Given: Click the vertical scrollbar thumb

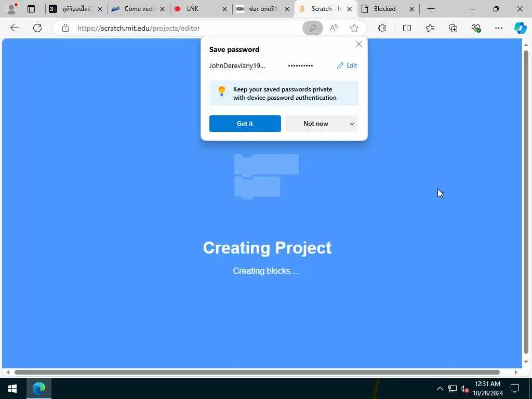Looking at the screenshot, I should pyautogui.click(x=526, y=202).
